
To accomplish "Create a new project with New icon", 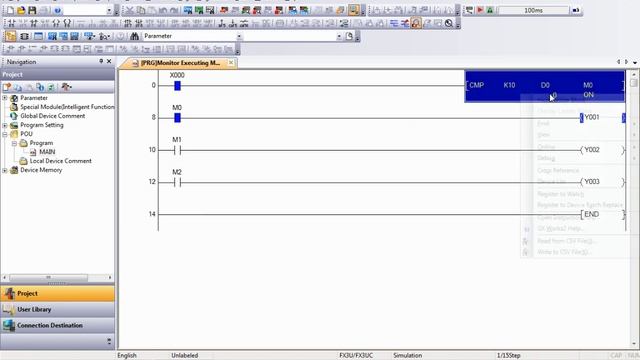I will [10, 10].
